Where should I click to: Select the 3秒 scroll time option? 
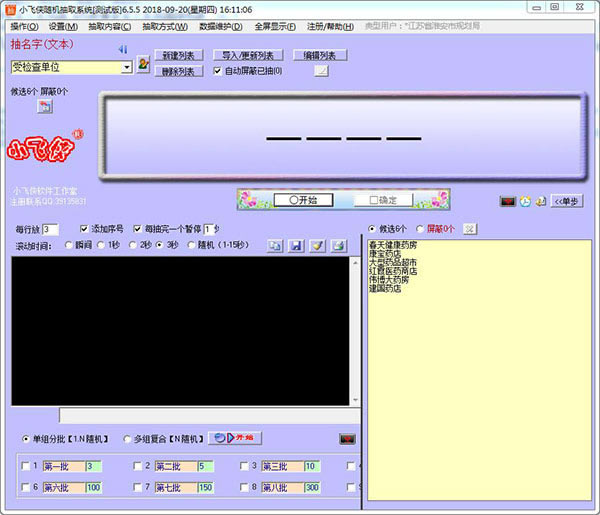(160, 245)
